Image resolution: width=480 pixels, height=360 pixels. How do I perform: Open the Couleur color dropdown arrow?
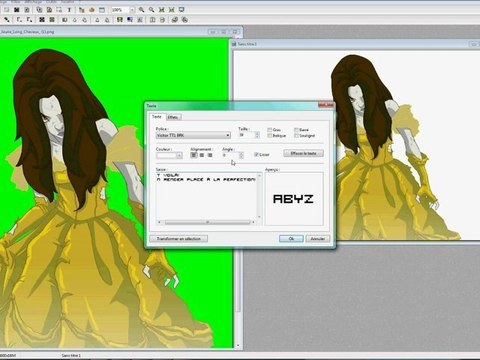click(179, 155)
